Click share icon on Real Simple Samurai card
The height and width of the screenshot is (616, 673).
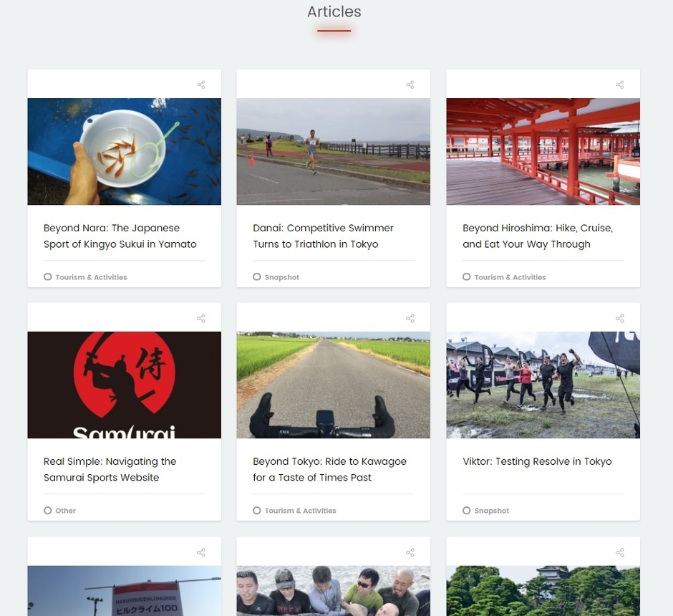201,318
